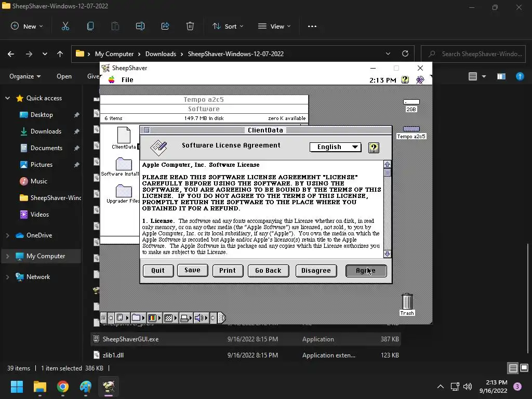Quit the ClientData installer

click(158, 270)
